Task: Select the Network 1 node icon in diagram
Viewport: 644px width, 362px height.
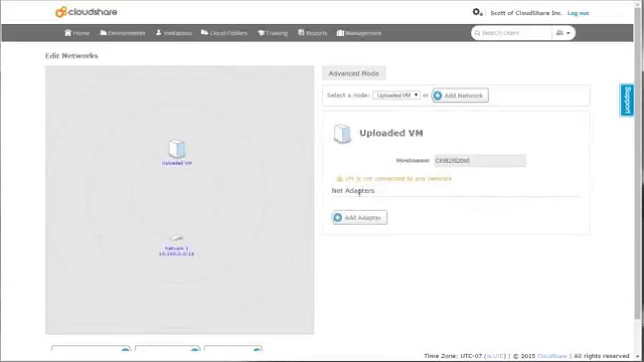Action: point(176,238)
